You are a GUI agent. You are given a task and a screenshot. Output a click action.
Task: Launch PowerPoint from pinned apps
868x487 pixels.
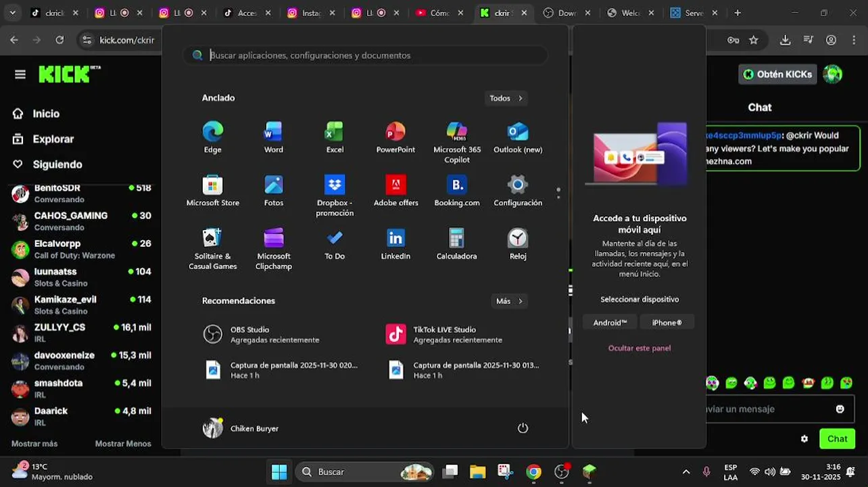[x=395, y=137]
